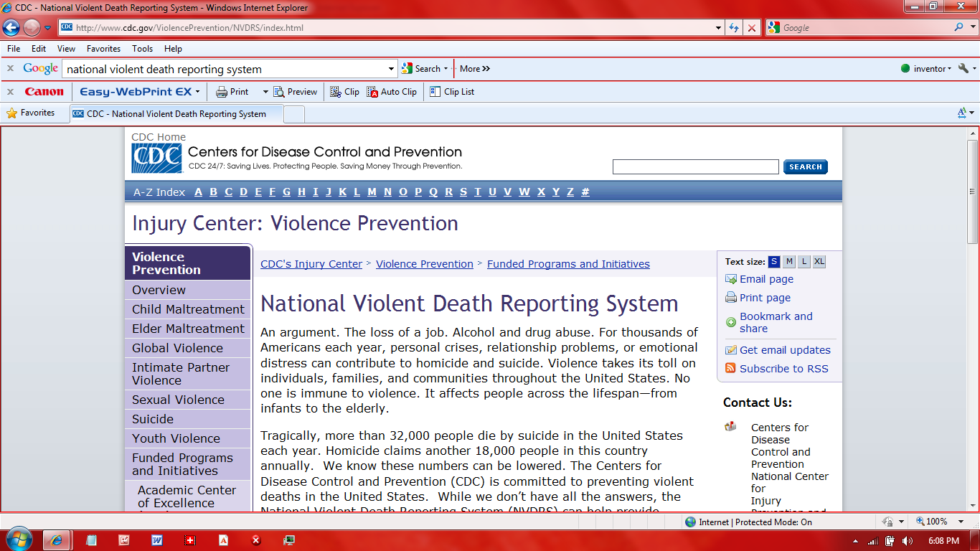Open Adobe Reader from the taskbar

[223, 540]
